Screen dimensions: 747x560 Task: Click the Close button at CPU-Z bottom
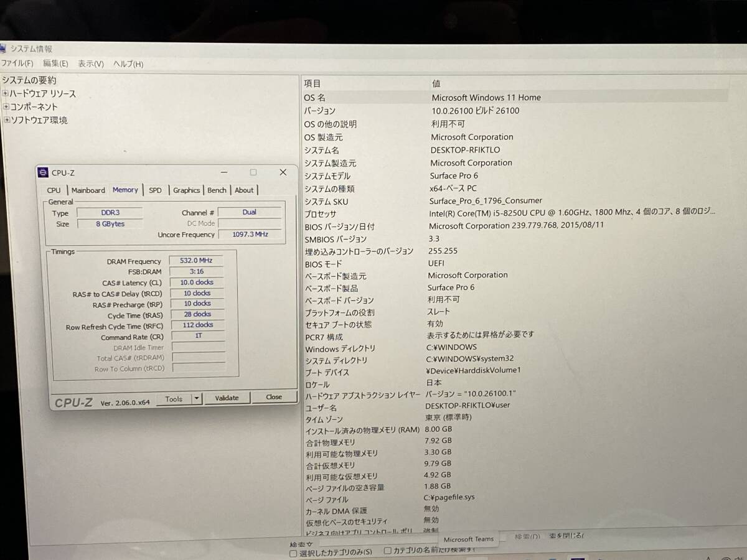coord(274,397)
